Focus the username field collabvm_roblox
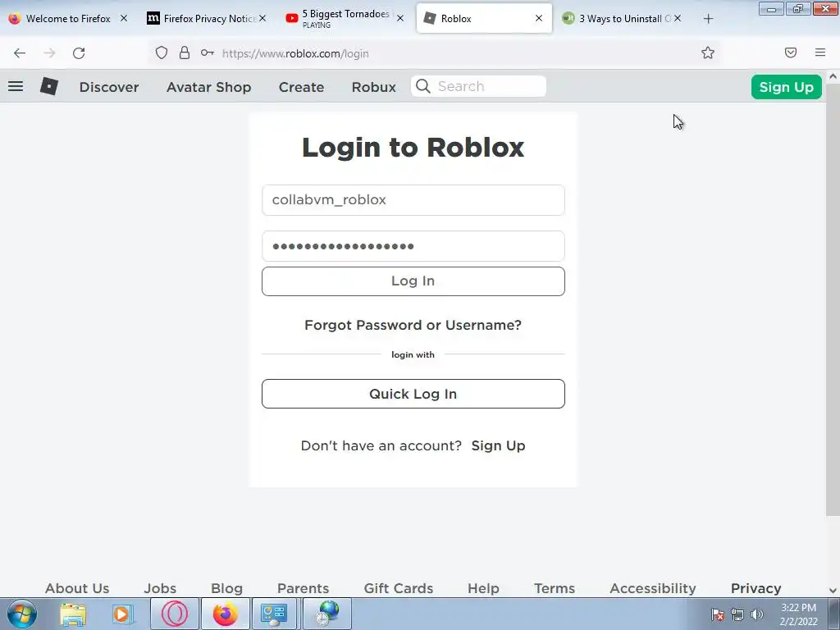 413,200
